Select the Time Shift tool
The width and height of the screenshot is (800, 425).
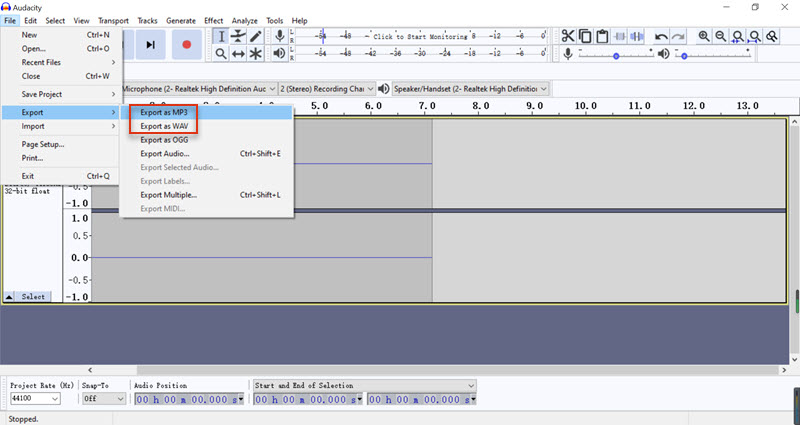(x=238, y=54)
